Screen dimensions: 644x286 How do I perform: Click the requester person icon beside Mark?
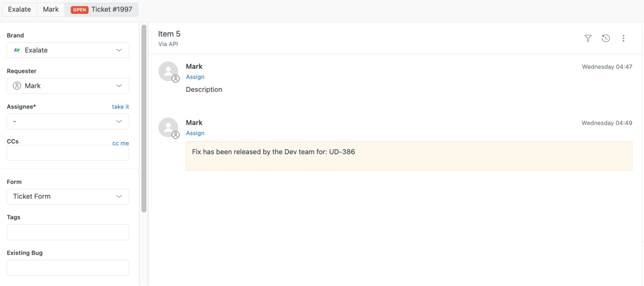pos(17,86)
